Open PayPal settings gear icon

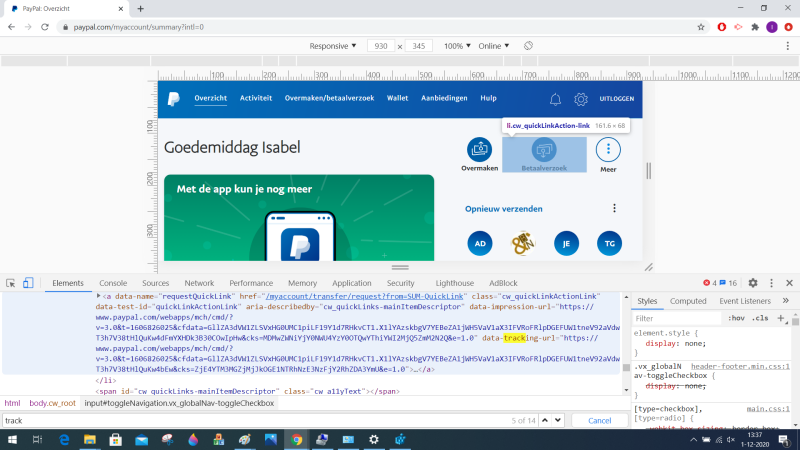point(581,99)
